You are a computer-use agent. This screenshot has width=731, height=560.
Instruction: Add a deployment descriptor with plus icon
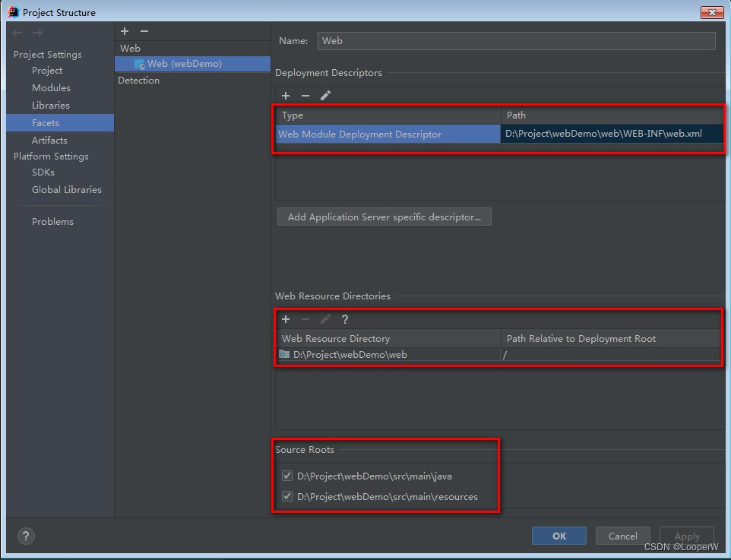pyautogui.click(x=286, y=96)
